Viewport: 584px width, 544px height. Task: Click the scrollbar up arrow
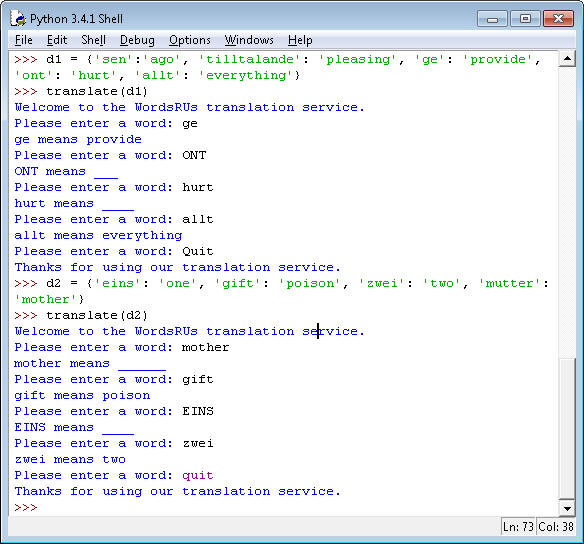click(567, 59)
